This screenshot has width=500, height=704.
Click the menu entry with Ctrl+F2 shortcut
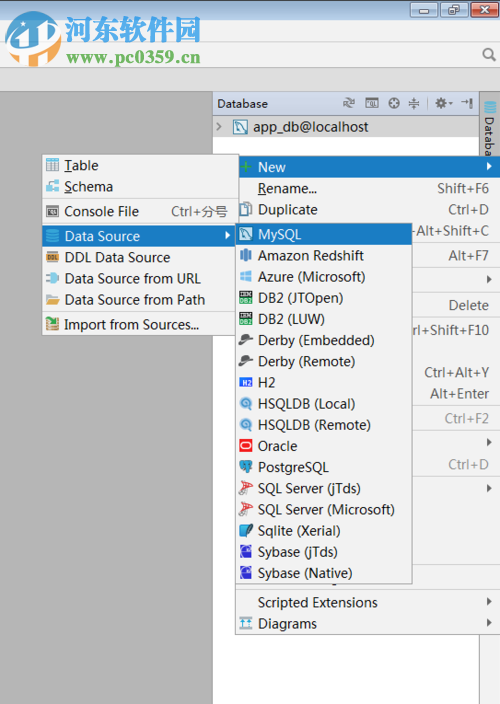[x=455, y=418]
